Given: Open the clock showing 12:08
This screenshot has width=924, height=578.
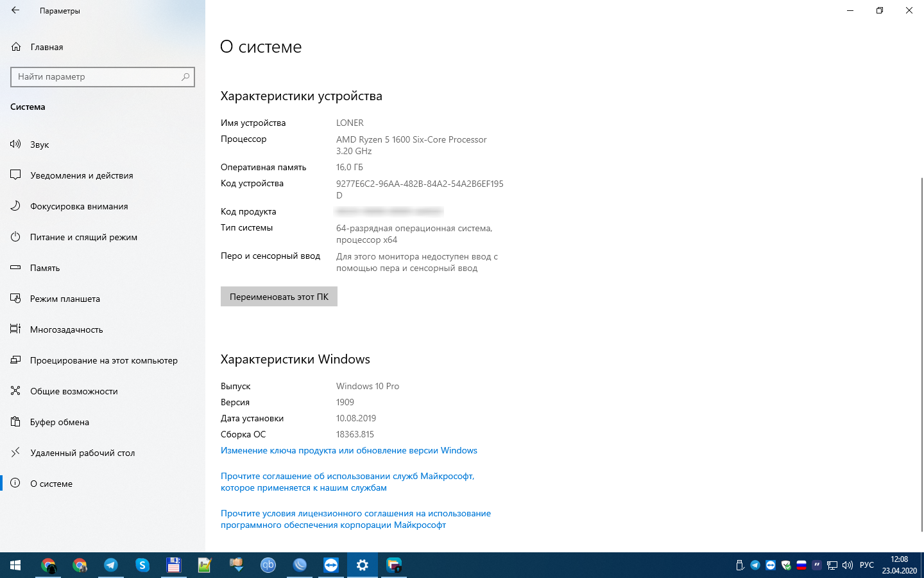Looking at the screenshot, I should (900, 565).
